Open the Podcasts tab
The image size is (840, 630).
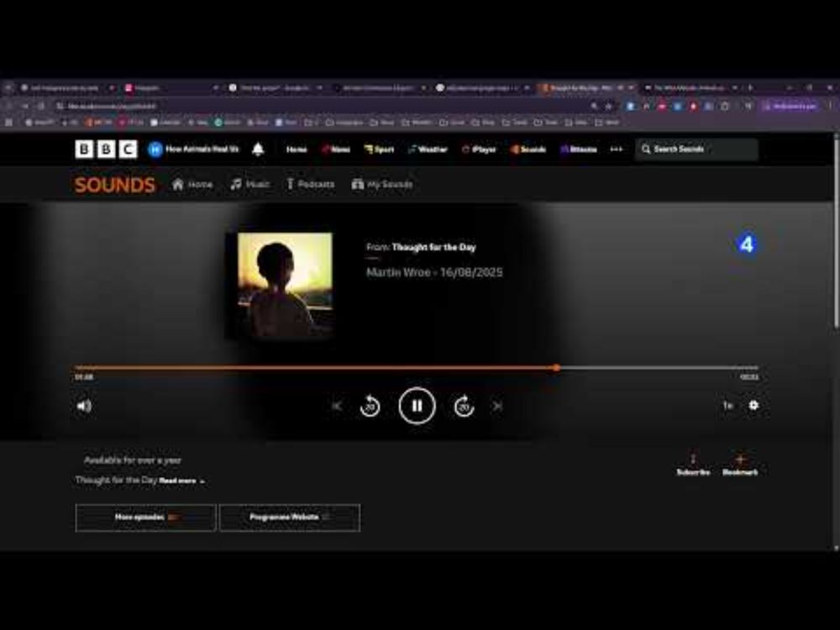click(x=310, y=184)
